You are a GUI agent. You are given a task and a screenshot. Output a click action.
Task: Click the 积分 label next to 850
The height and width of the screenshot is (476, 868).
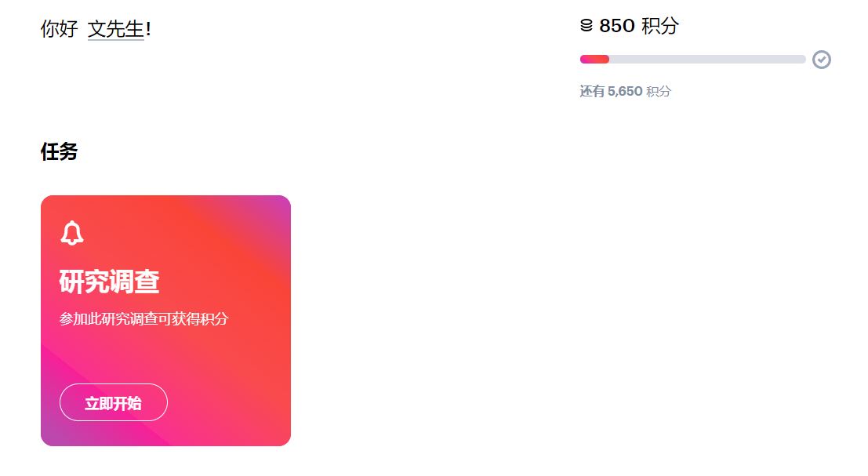pos(660,26)
